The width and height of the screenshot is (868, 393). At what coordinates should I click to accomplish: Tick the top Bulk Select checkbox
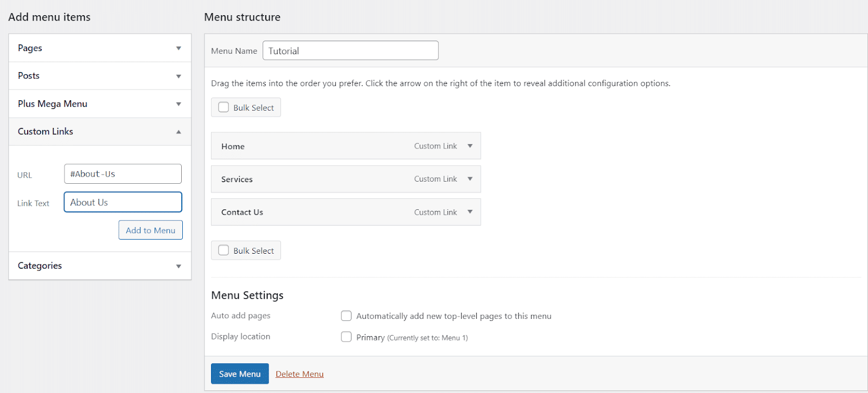pyautogui.click(x=224, y=107)
